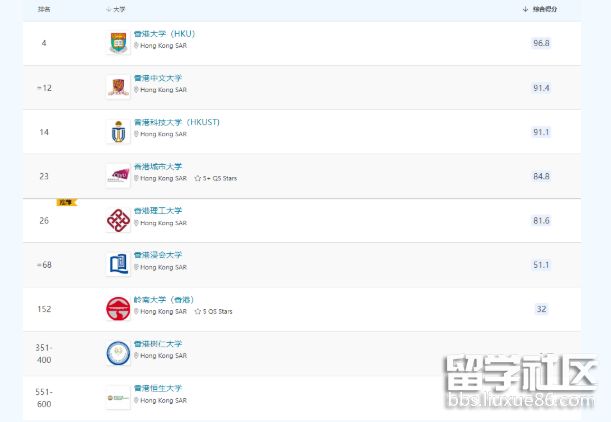611x422 pixels.
Task: Open the 香港中文大学 link
Action: coord(158,78)
